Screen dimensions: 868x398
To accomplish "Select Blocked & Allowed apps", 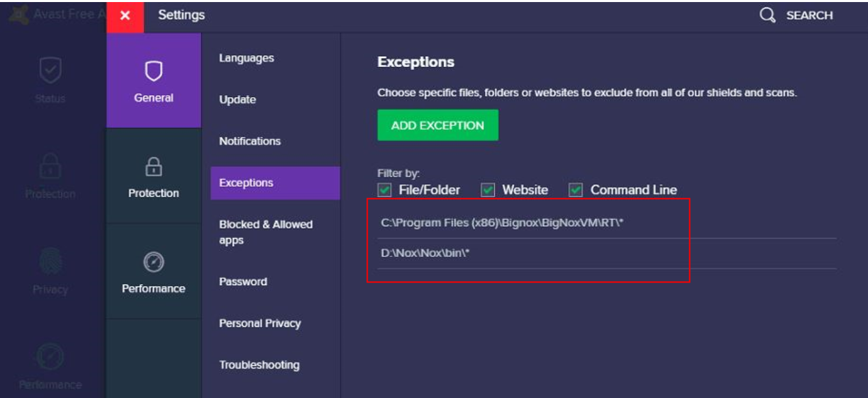I will [x=266, y=232].
